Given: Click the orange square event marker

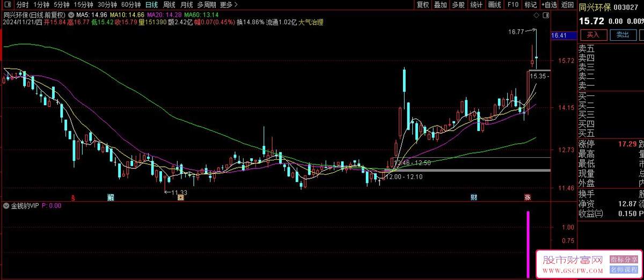Looking at the screenshot, I should 181,197.
